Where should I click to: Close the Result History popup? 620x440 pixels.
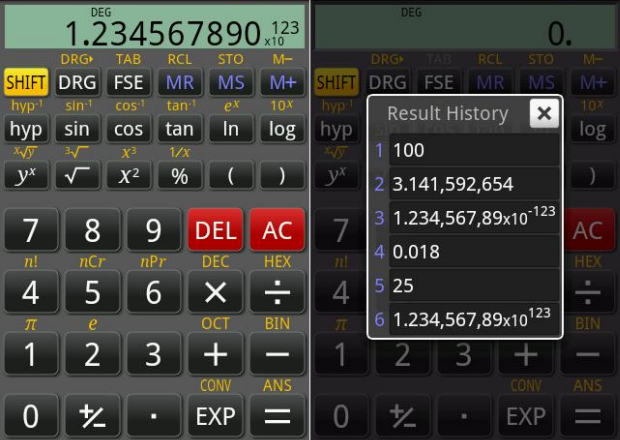[543, 113]
